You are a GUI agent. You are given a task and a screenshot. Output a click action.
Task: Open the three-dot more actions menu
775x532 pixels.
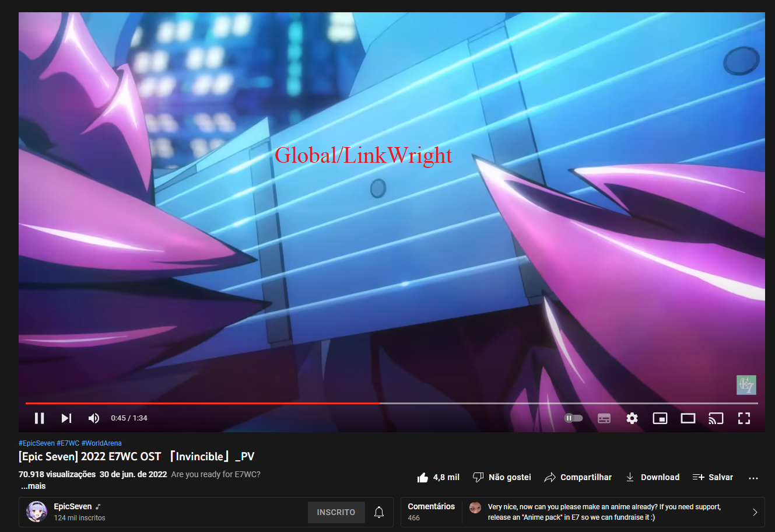[x=753, y=478]
